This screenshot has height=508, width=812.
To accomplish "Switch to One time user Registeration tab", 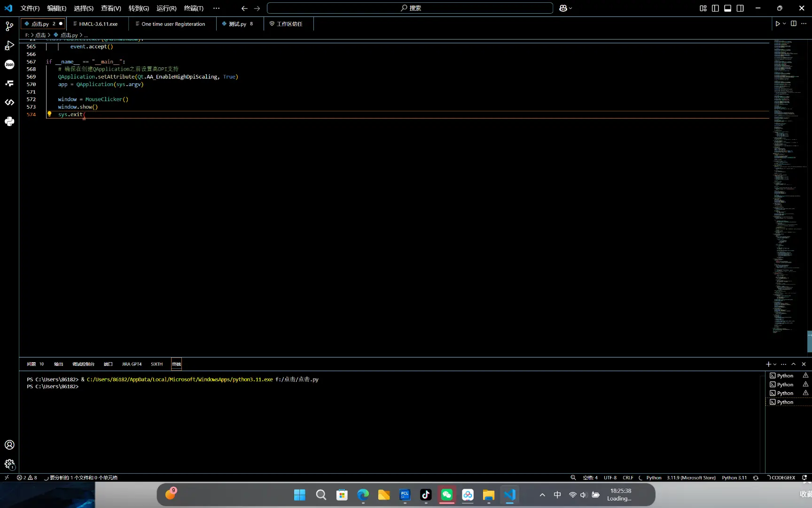I will [x=172, y=24].
